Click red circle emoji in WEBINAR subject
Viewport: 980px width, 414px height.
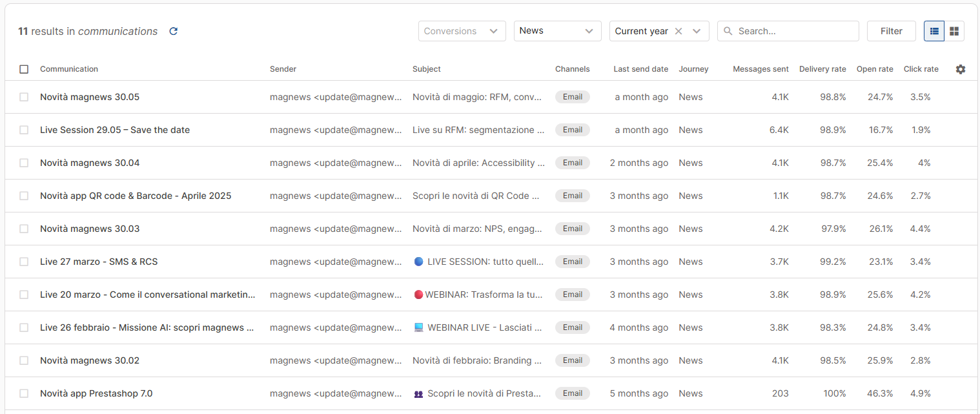pyautogui.click(x=418, y=295)
